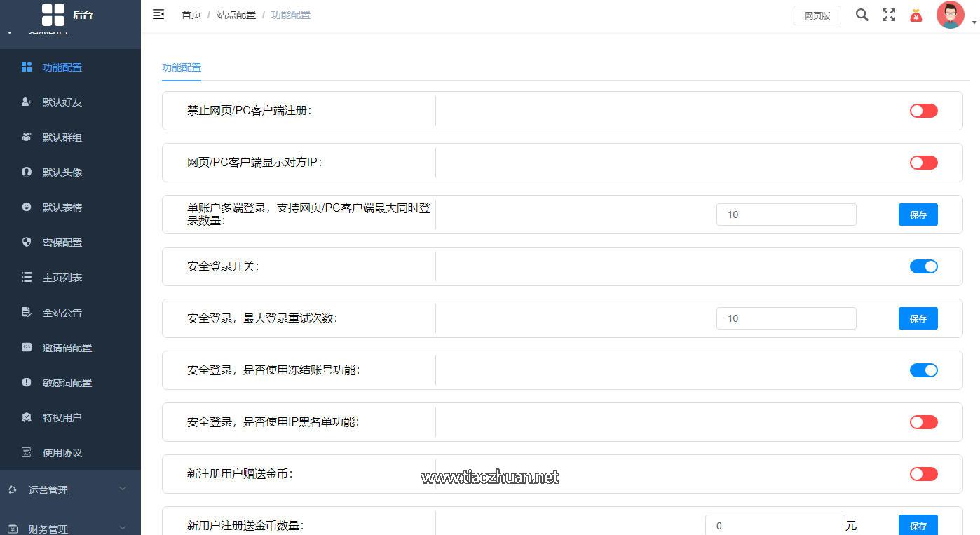The image size is (980, 535).
Task: Expand the 运营管理 menu section
Action: tap(70, 489)
